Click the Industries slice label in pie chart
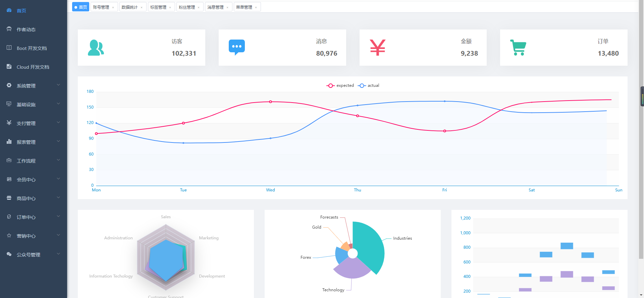This screenshot has height=298, width=644. coord(402,238)
